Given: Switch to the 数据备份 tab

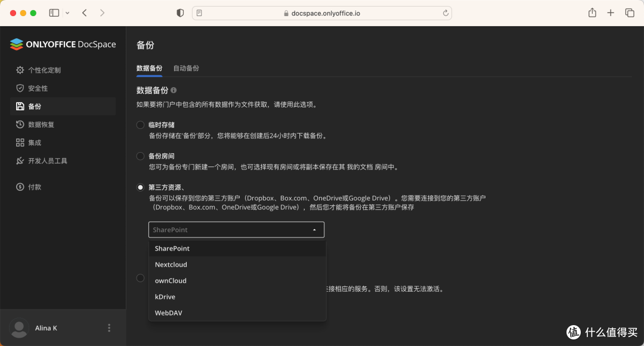Looking at the screenshot, I should pos(149,68).
